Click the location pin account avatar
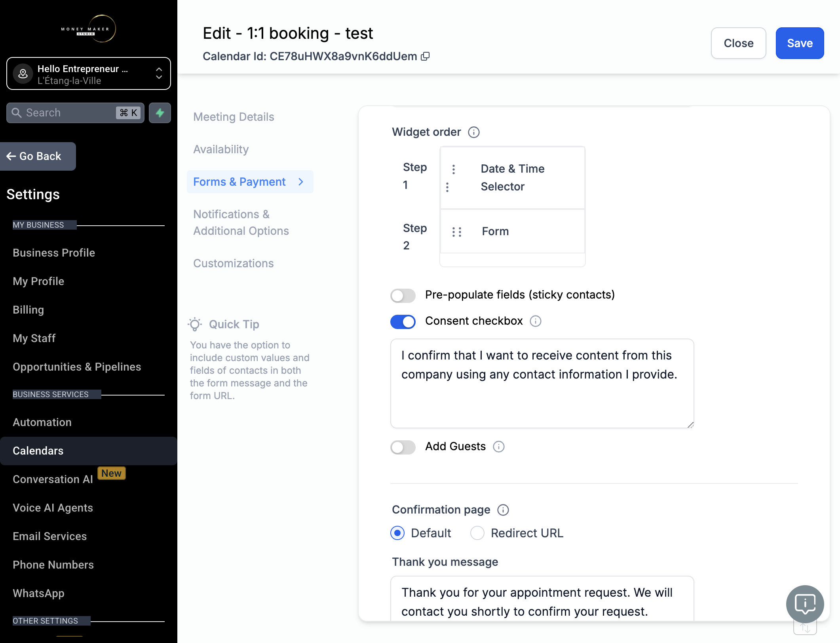This screenshot has width=840, height=643. [x=23, y=74]
